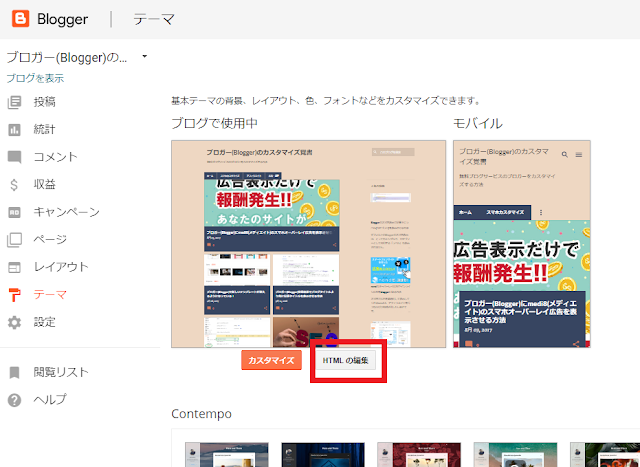Open 閲覧リスト item

click(61, 372)
